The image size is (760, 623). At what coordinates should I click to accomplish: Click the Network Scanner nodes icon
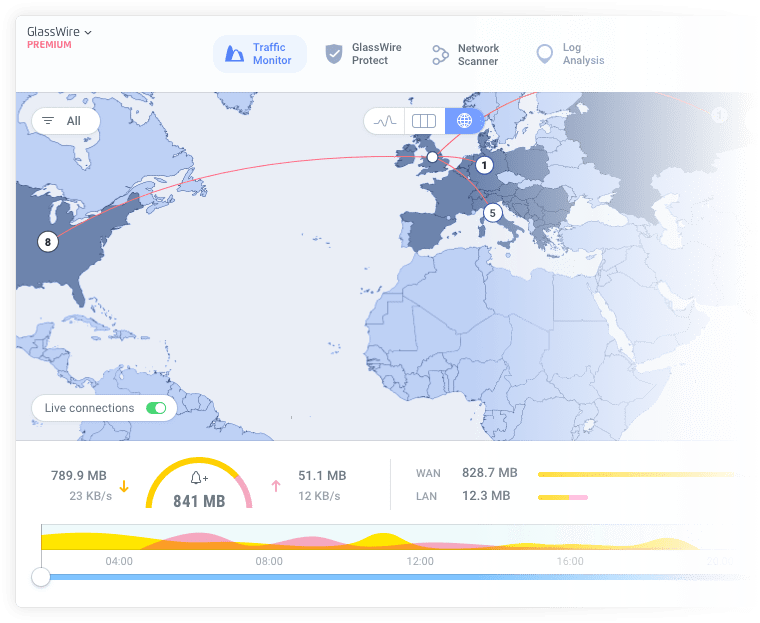coord(440,55)
